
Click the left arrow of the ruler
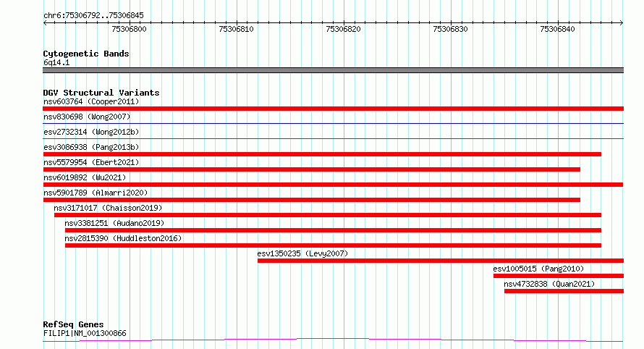click(x=45, y=22)
